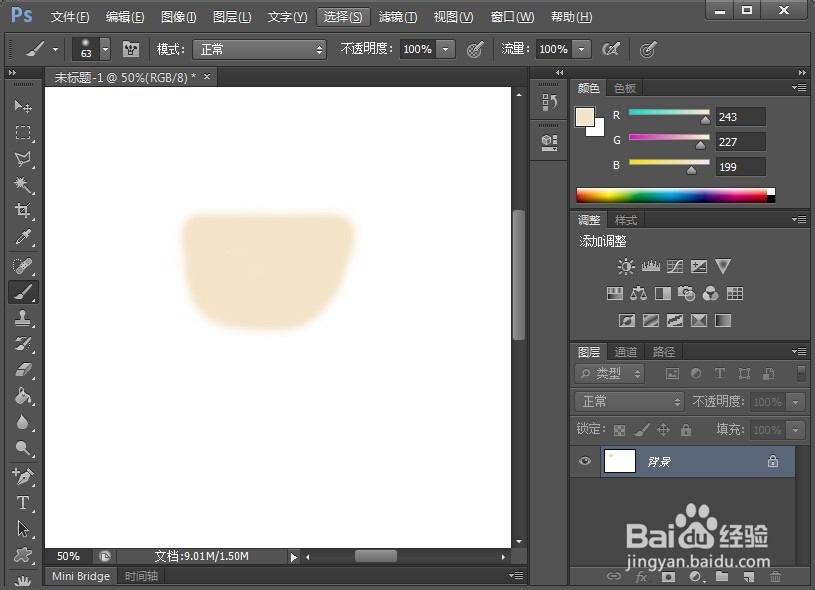The image size is (815, 590).
Task: Switch to the 通道 tab
Action: (625, 352)
